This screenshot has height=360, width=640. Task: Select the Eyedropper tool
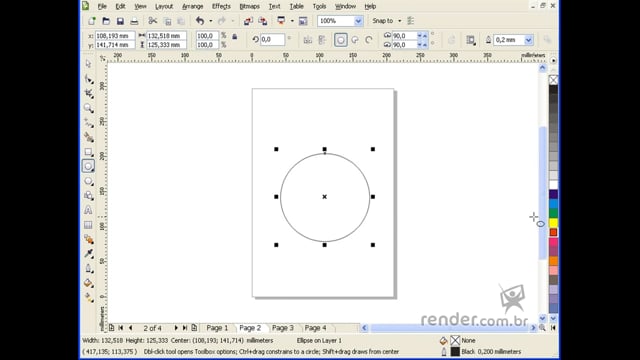coord(89,254)
